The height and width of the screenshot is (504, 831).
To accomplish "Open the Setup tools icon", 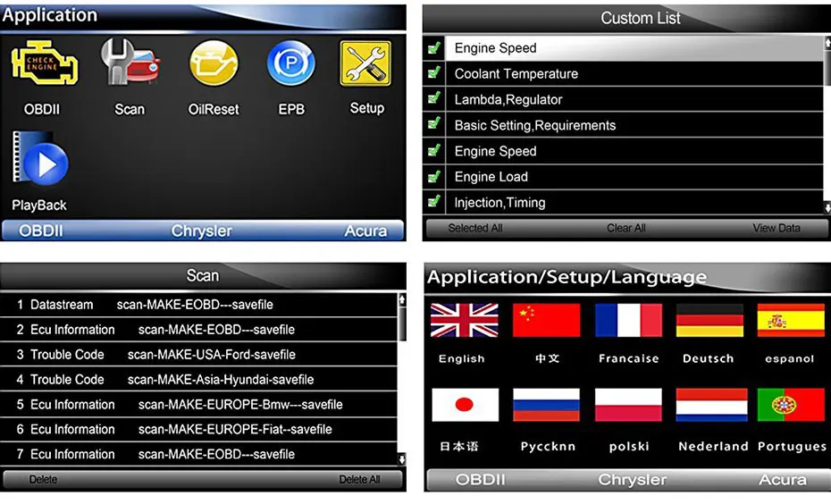I will 365,63.
